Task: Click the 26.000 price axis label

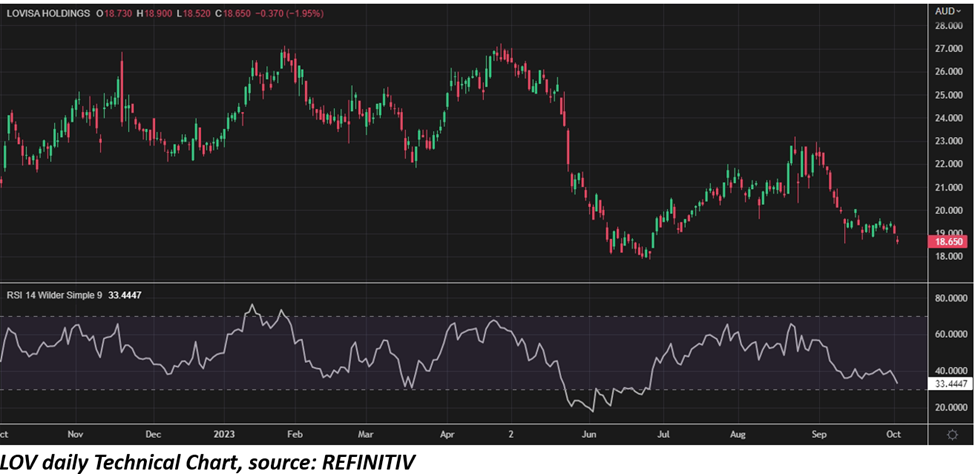Action: (x=948, y=72)
